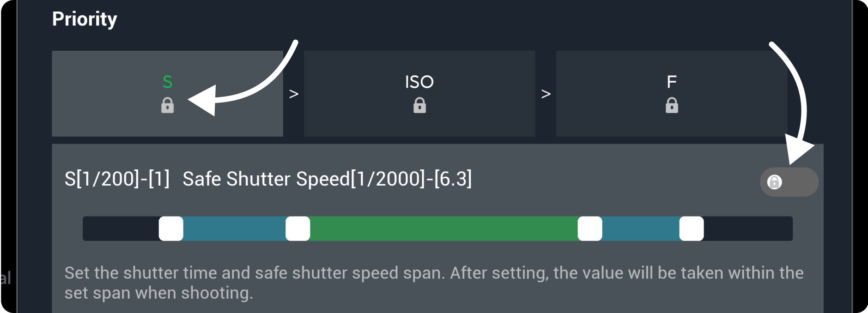Click the leftmost white slider handle
Viewport: 868px width, 313px height.
(x=171, y=229)
